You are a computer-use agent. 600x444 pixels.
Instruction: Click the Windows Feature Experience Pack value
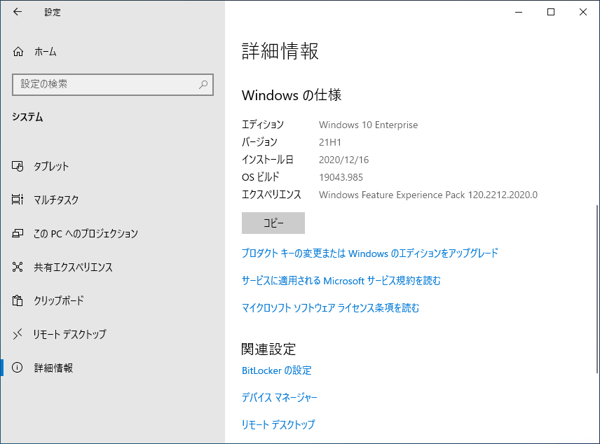click(428, 195)
